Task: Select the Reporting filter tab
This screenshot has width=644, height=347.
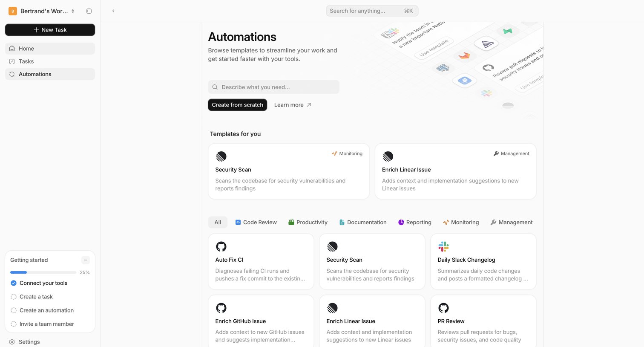Action: click(415, 223)
